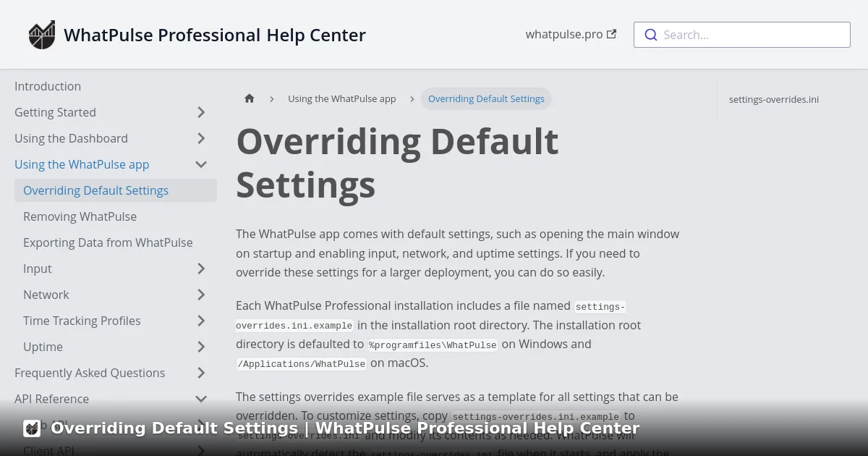Expand the Input section chevron
The width and height of the screenshot is (868, 456).
coord(201,269)
